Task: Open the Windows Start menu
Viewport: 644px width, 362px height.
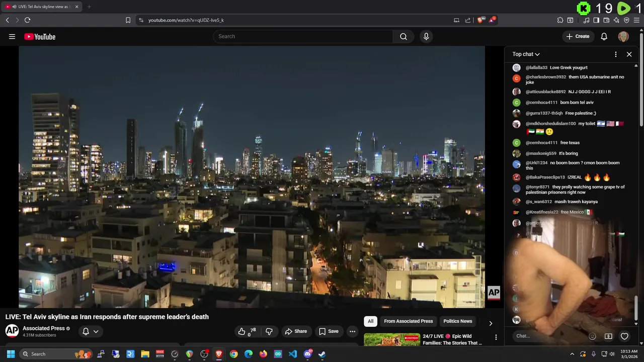Action: click(11, 354)
